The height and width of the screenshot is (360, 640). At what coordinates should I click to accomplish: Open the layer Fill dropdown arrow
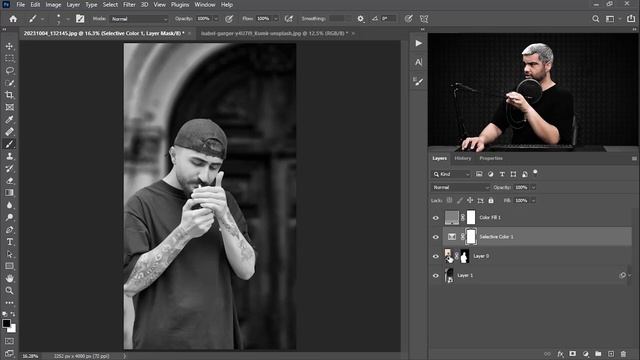[x=533, y=200]
